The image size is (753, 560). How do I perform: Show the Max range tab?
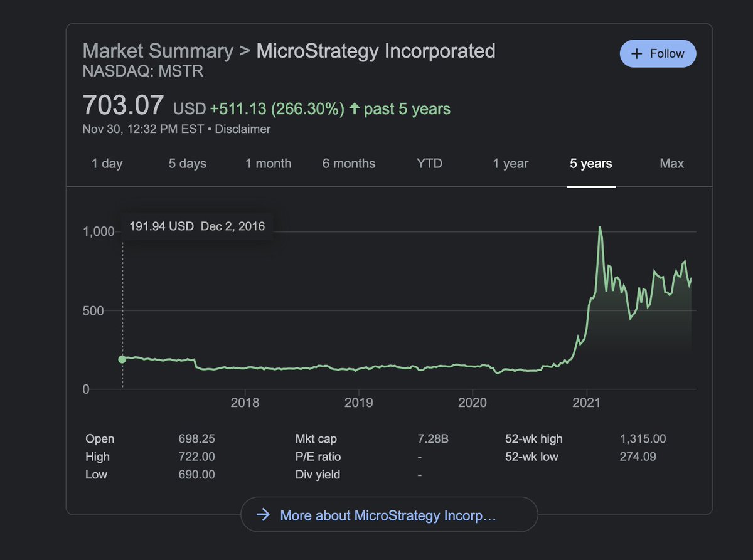pyautogui.click(x=671, y=164)
